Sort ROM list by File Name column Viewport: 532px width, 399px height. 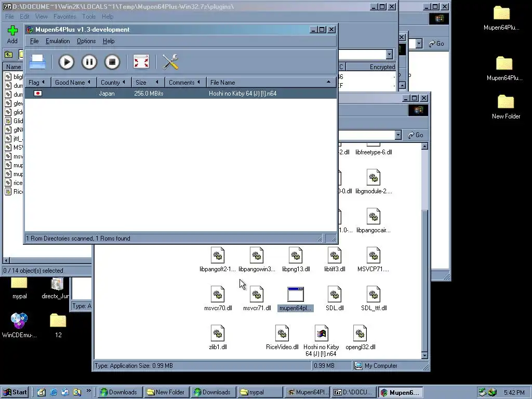(x=271, y=83)
